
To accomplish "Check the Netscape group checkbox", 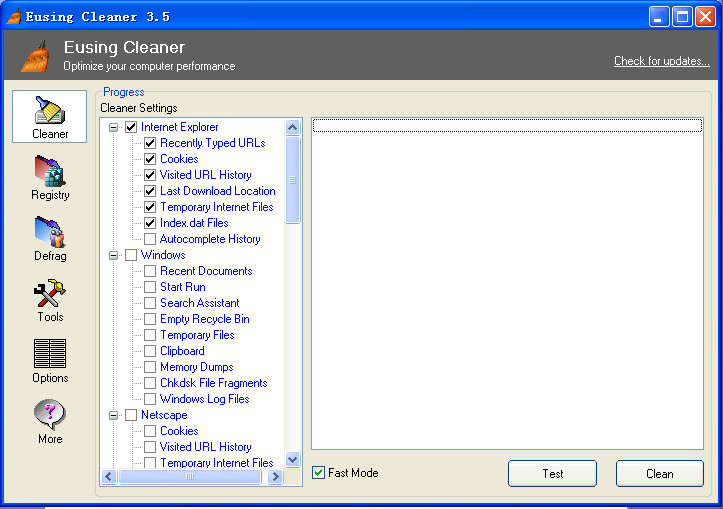I will click(131, 415).
